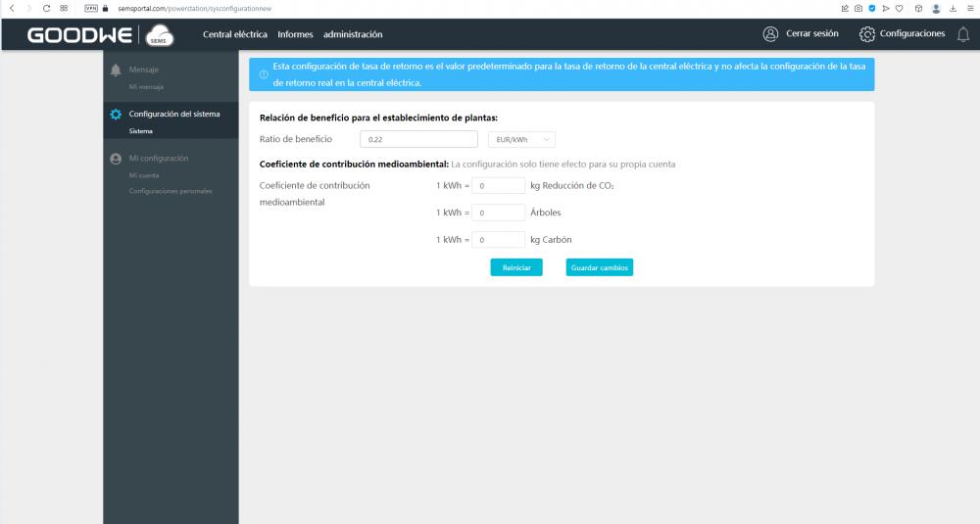Select Mi mensaje in the sidebar
The width and height of the screenshot is (980, 524).
(146, 87)
